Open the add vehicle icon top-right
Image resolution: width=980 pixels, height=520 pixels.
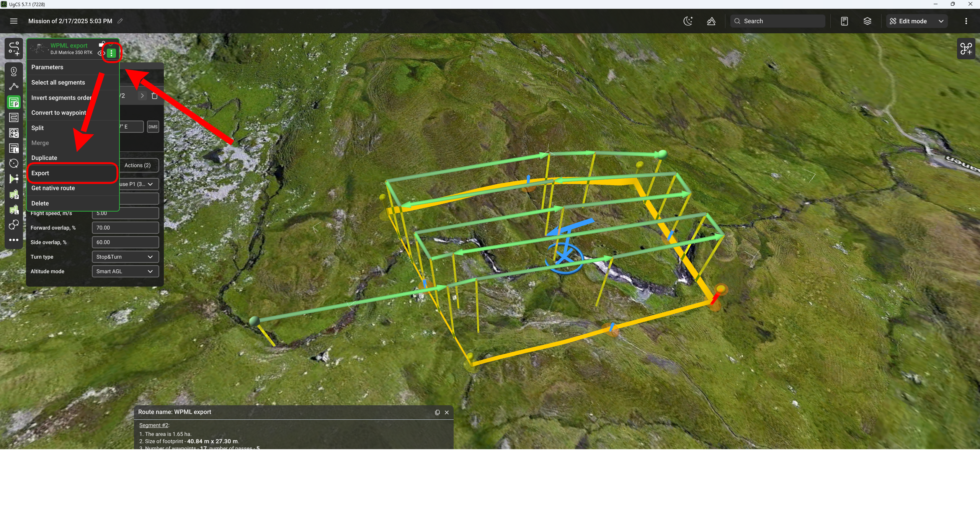pyautogui.click(x=966, y=49)
